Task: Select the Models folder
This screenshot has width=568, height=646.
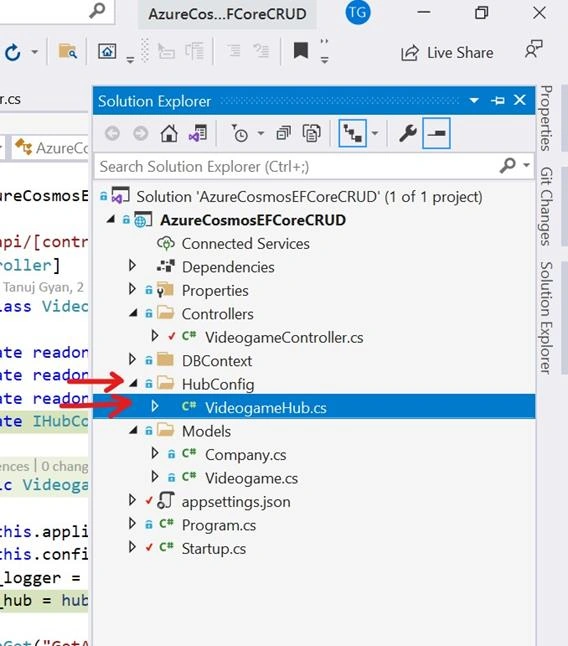Action: coord(206,432)
